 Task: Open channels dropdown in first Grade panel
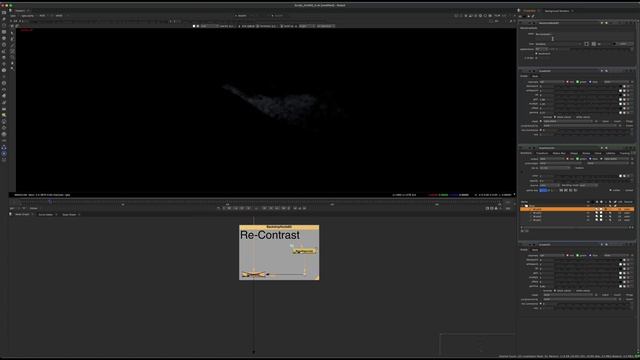551,82
